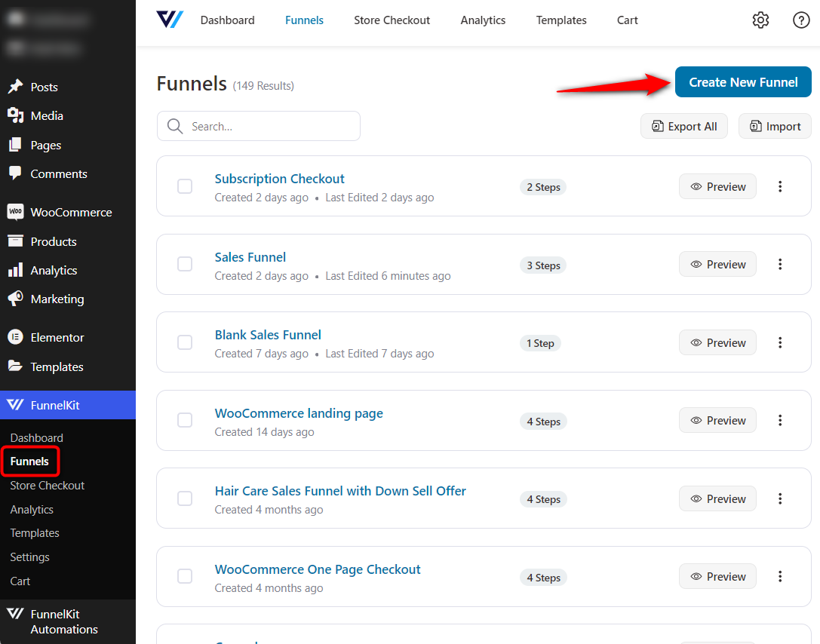Image resolution: width=820 pixels, height=644 pixels.
Task: Open the Blank Sales Funnel link
Action: pyautogui.click(x=268, y=335)
